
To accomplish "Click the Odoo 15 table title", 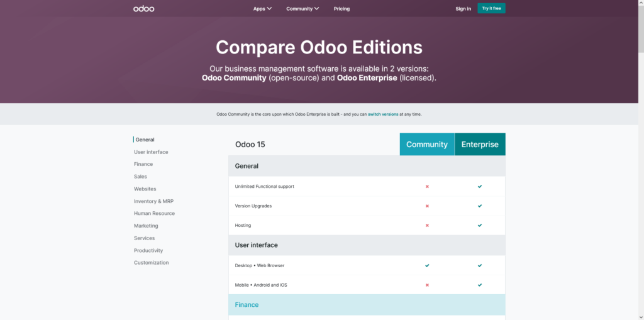I will (x=250, y=145).
